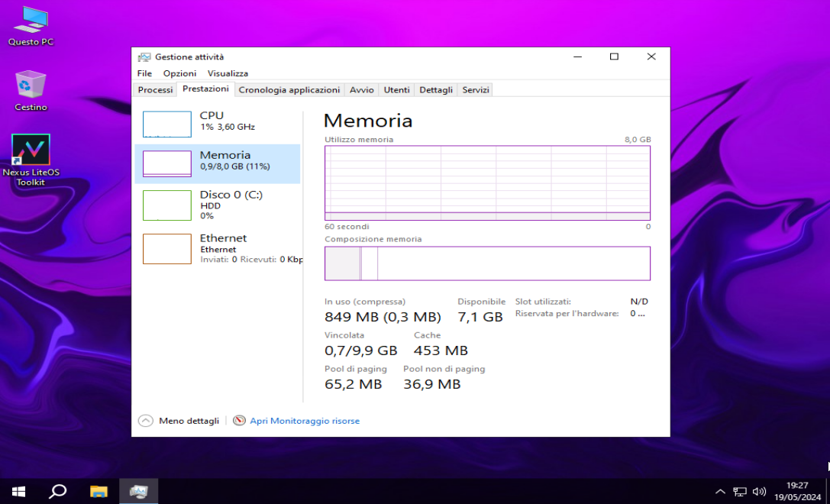
Task: Click the 453 MB Cache value
Action: coord(441,351)
